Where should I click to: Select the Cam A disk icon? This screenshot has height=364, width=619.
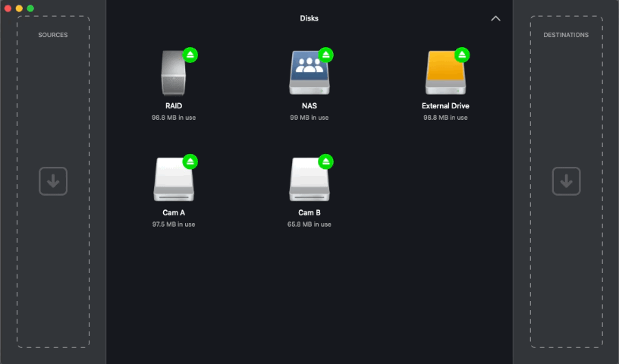point(174,179)
